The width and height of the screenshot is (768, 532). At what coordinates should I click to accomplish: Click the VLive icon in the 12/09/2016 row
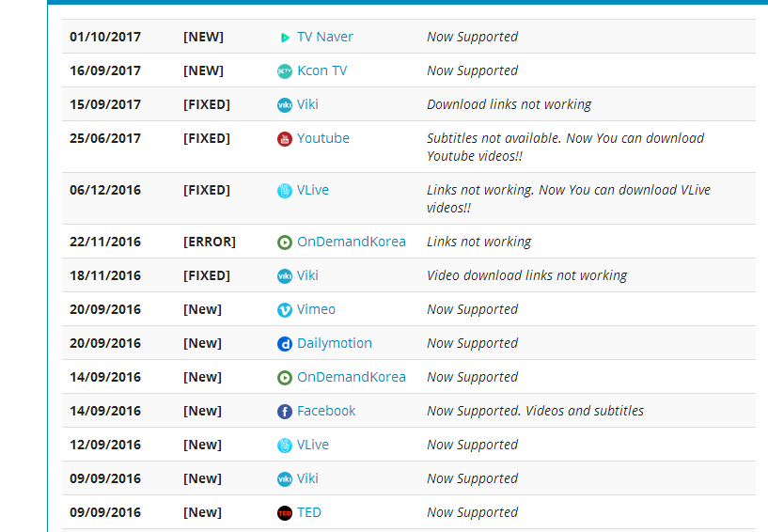click(x=285, y=446)
